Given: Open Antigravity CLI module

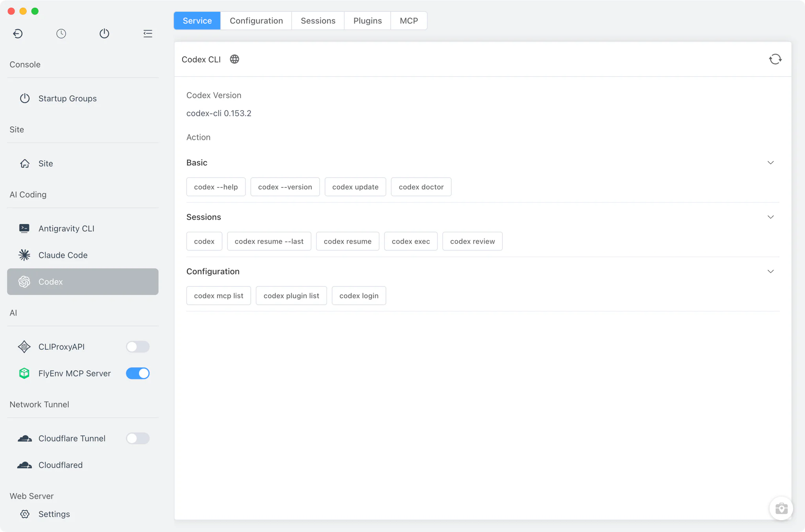Looking at the screenshot, I should (x=83, y=228).
